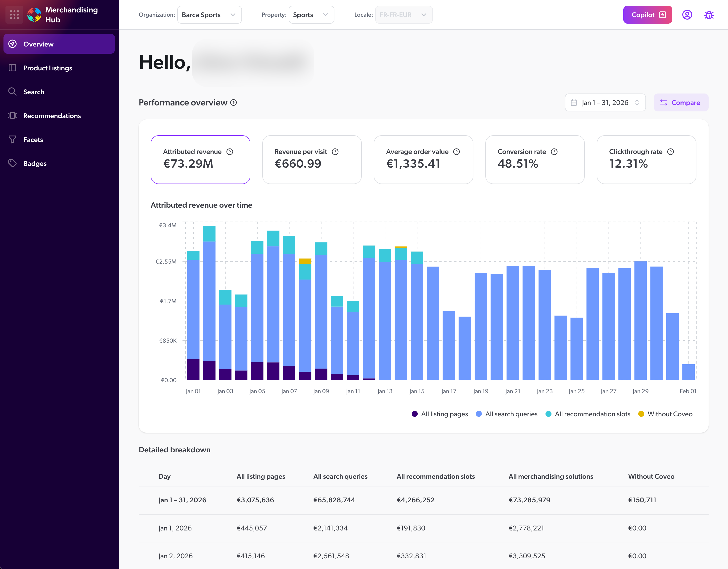Viewport: 728px width, 569px height.
Task: Open the Locale dropdown
Action: tap(403, 15)
